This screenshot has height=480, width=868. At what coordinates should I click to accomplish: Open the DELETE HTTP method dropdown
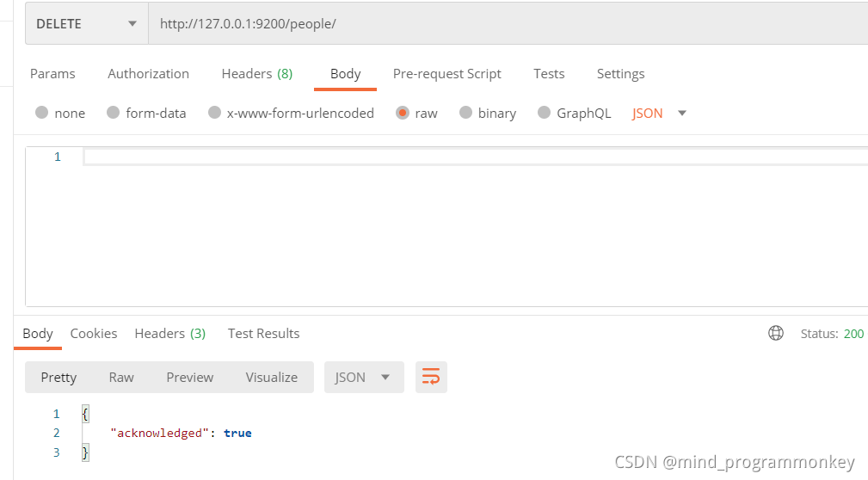click(x=86, y=24)
